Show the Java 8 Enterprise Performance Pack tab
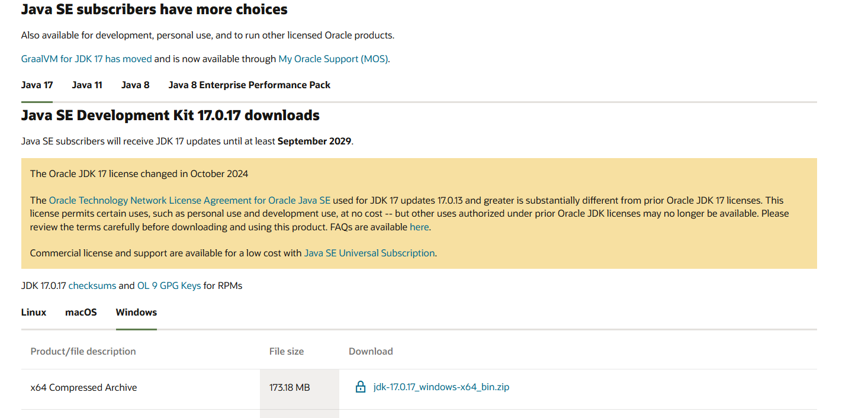This screenshot has width=868, height=418. 249,85
